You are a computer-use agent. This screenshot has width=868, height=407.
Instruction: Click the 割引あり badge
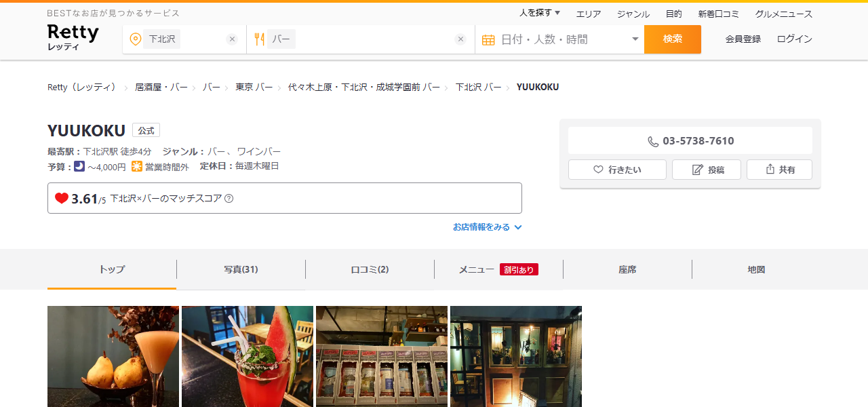pyautogui.click(x=519, y=269)
